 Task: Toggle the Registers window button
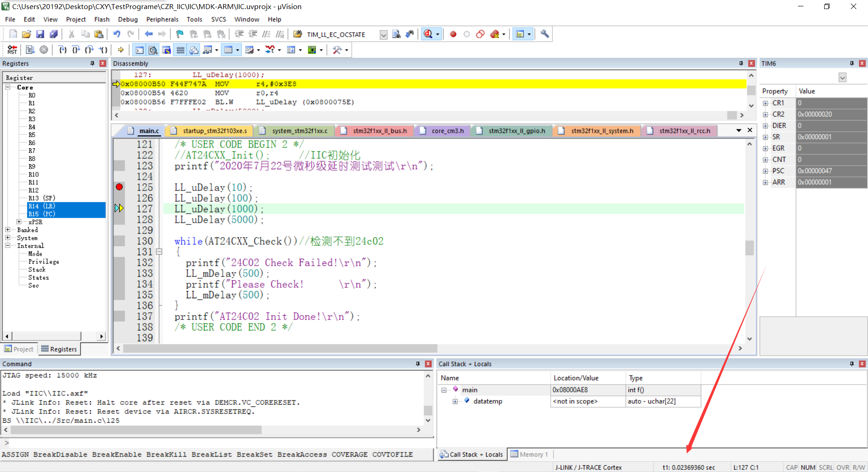(x=180, y=50)
